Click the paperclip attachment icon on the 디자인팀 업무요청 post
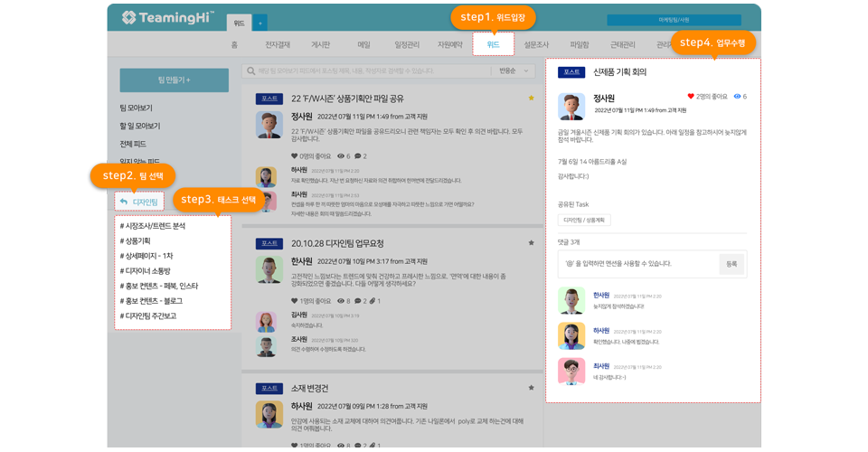Image resolution: width=868 pixels, height=452 pixels. click(x=373, y=301)
